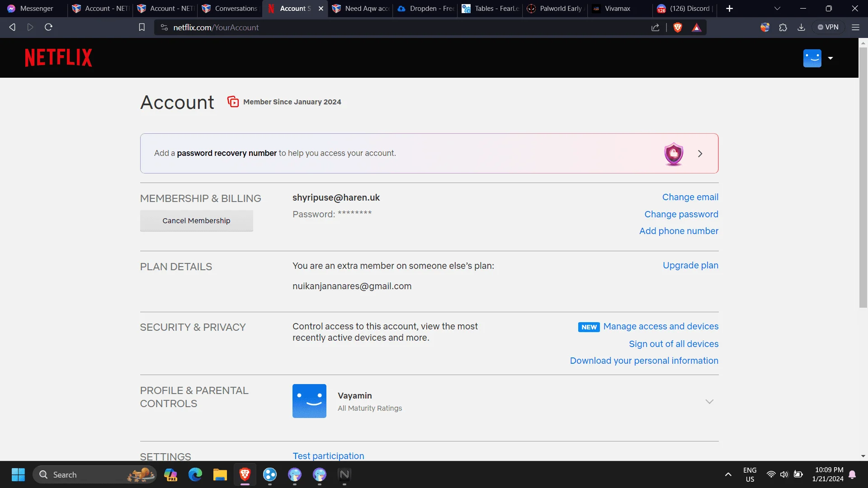The width and height of the screenshot is (868, 488).
Task: Click the page vertical scrollbar thumb
Action: 863,177
